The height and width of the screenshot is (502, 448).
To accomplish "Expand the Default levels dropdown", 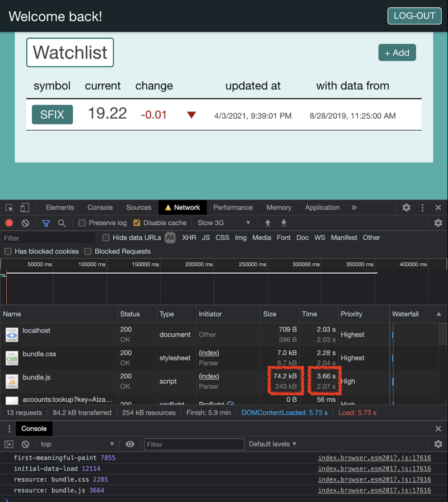I will (273, 444).
